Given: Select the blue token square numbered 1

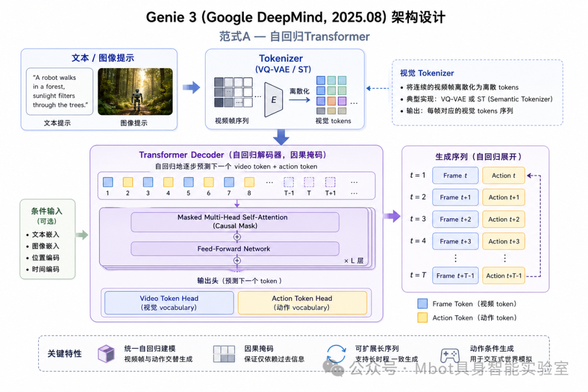Looking at the screenshot, I should pos(108,182).
